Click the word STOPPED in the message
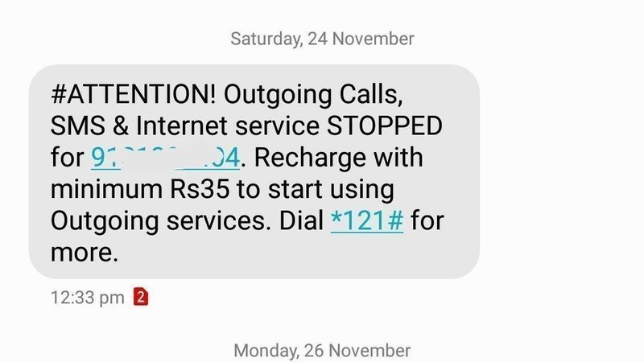 coord(385,126)
